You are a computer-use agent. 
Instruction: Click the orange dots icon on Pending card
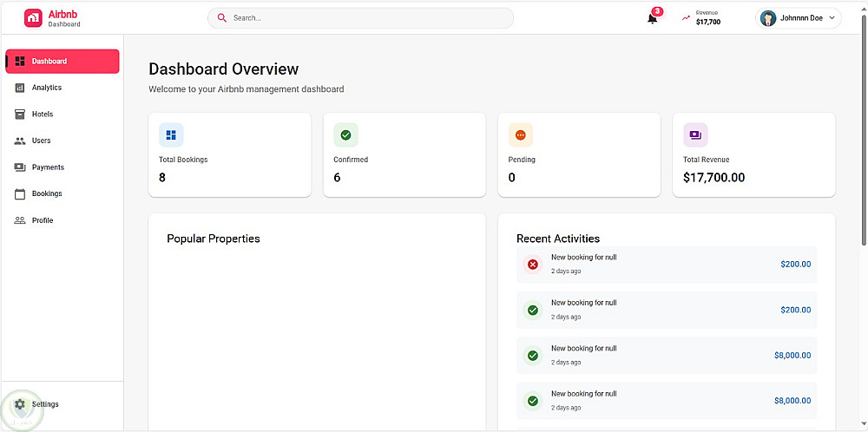click(520, 135)
